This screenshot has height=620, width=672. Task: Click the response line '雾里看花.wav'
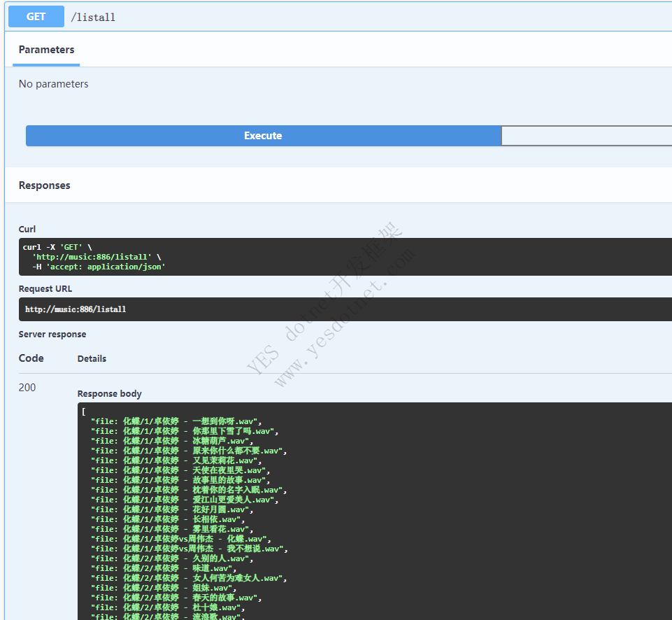point(172,530)
